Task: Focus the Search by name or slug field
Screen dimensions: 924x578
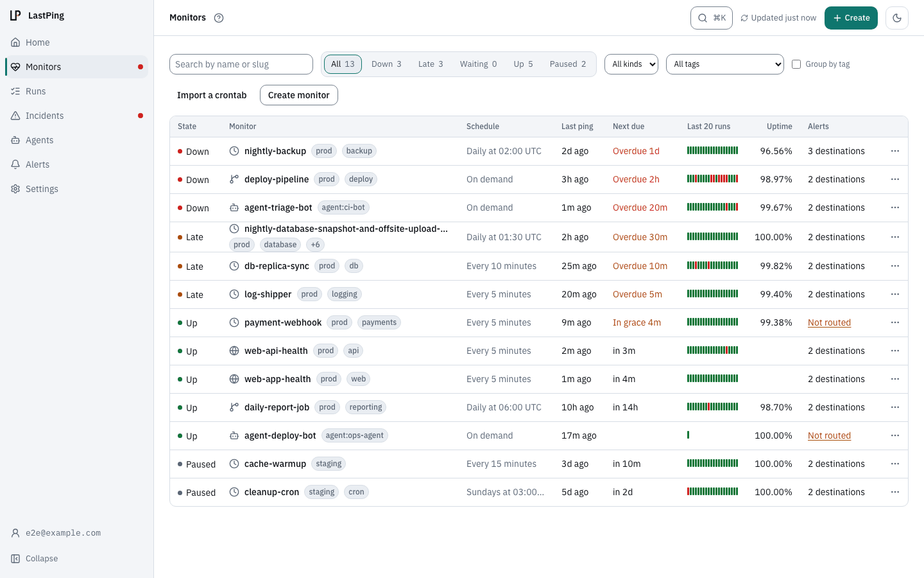Action: [241, 64]
